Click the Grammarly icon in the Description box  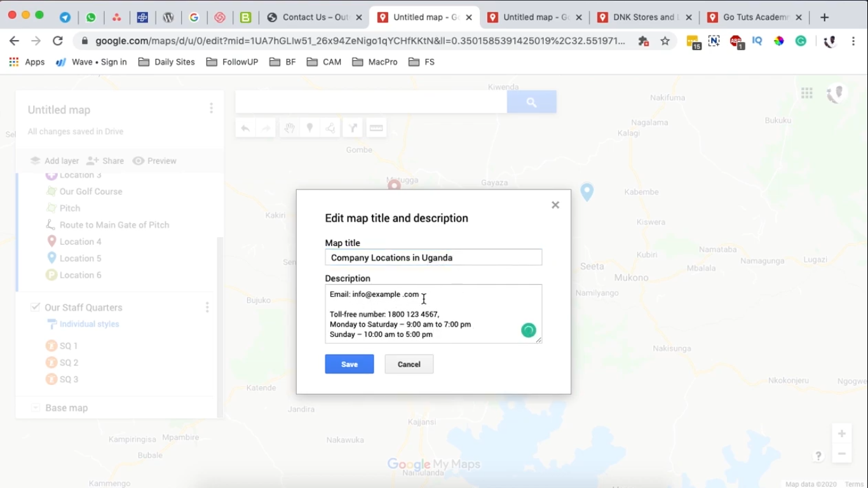pyautogui.click(x=529, y=330)
